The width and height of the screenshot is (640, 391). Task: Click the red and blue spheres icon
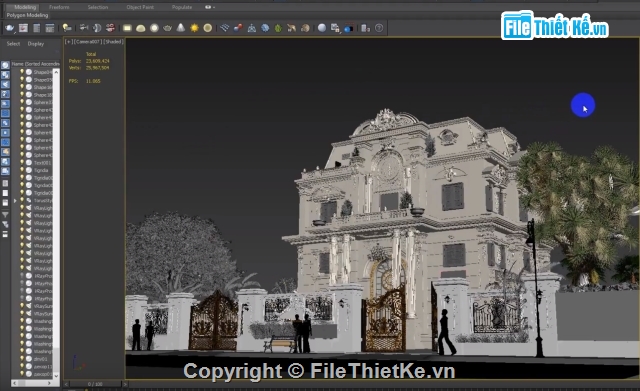[238, 28]
